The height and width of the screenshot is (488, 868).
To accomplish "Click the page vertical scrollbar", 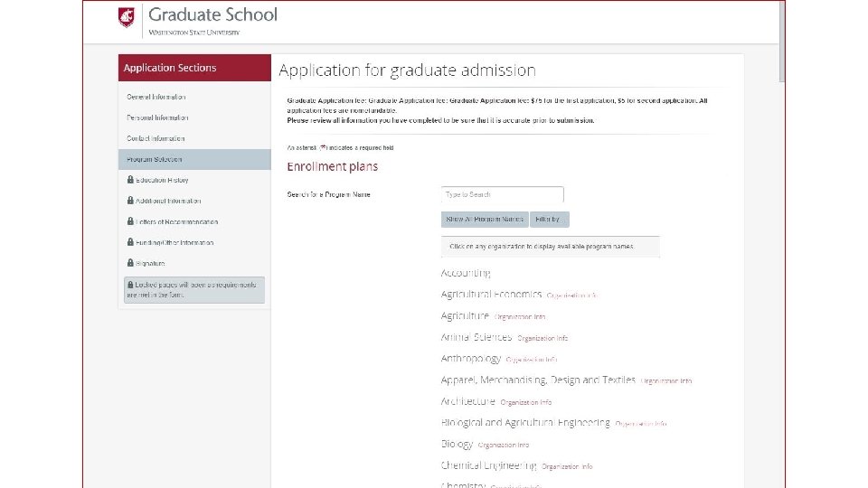I will 781,42.
